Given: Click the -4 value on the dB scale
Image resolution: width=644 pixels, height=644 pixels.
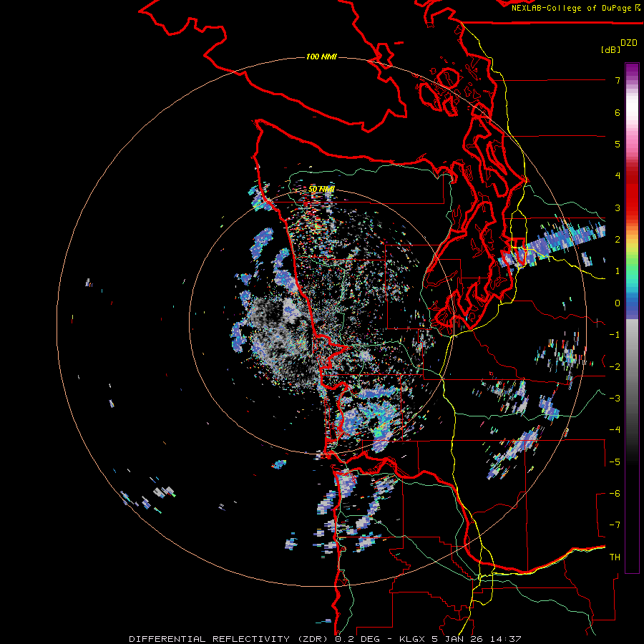Looking at the screenshot, I should click(x=615, y=430).
